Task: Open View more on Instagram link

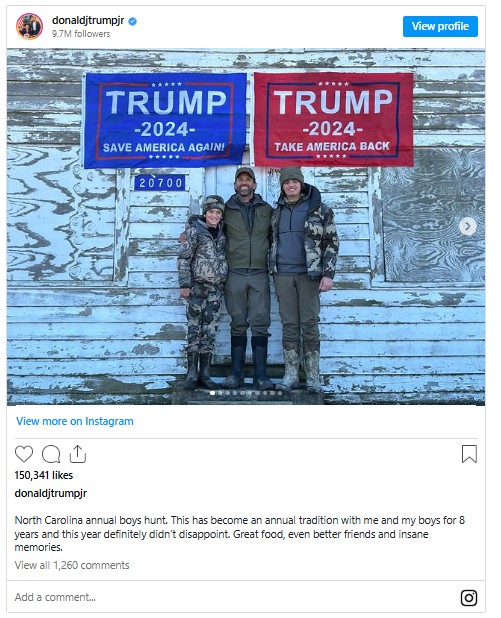Action: 74,421
